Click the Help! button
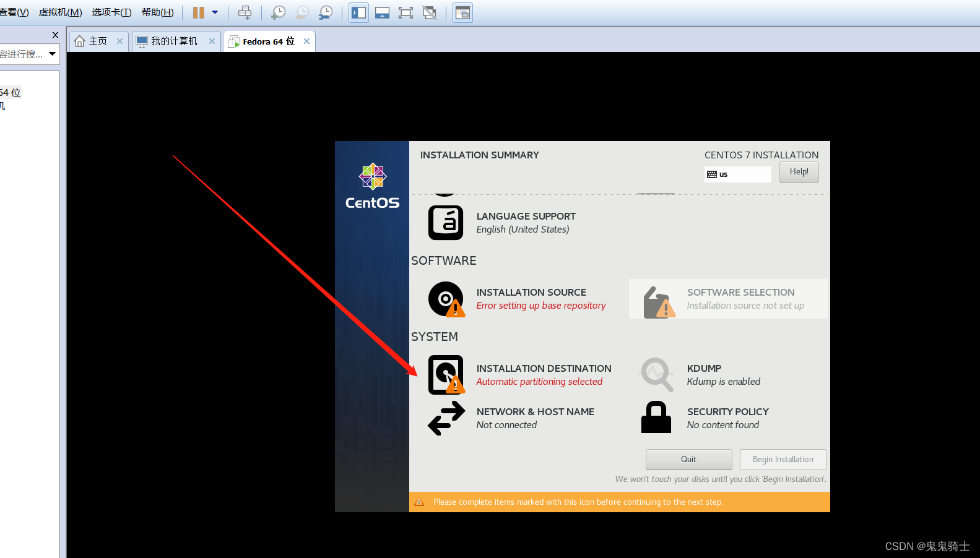The height and width of the screenshot is (558, 980). pyautogui.click(x=799, y=172)
